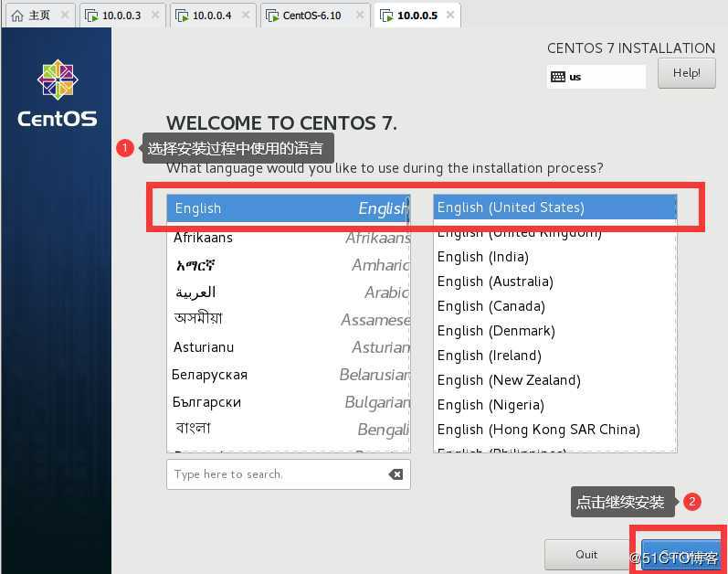Close the 10.0.0.5 tab

point(450,16)
